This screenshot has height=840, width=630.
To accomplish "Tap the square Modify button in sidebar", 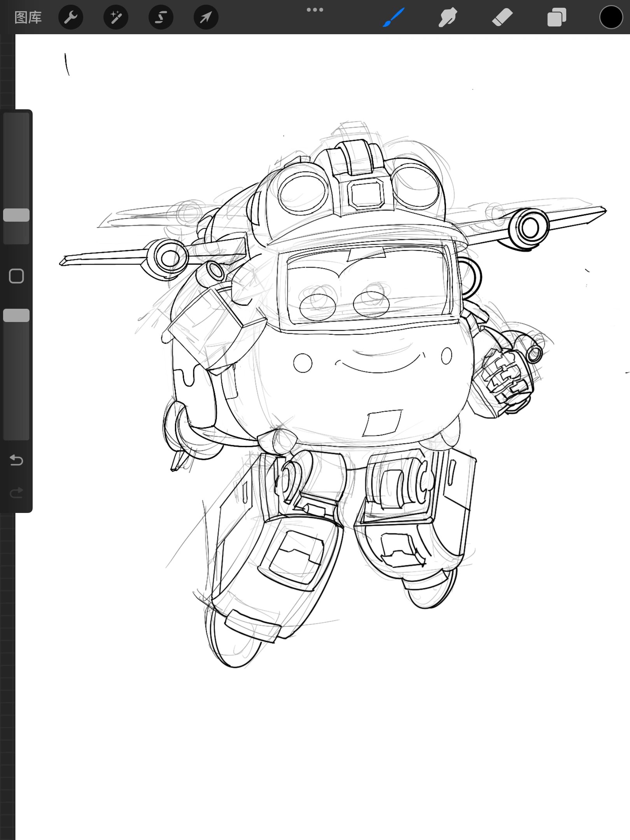I will (x=16, y=276).
